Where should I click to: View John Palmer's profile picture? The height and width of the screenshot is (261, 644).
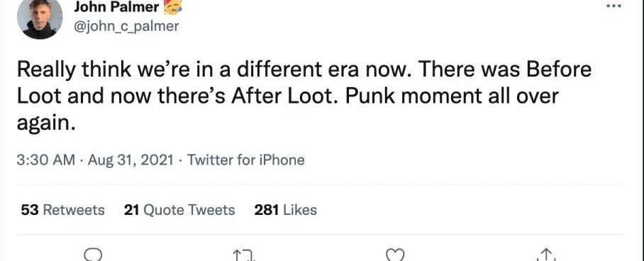(40, 18)
